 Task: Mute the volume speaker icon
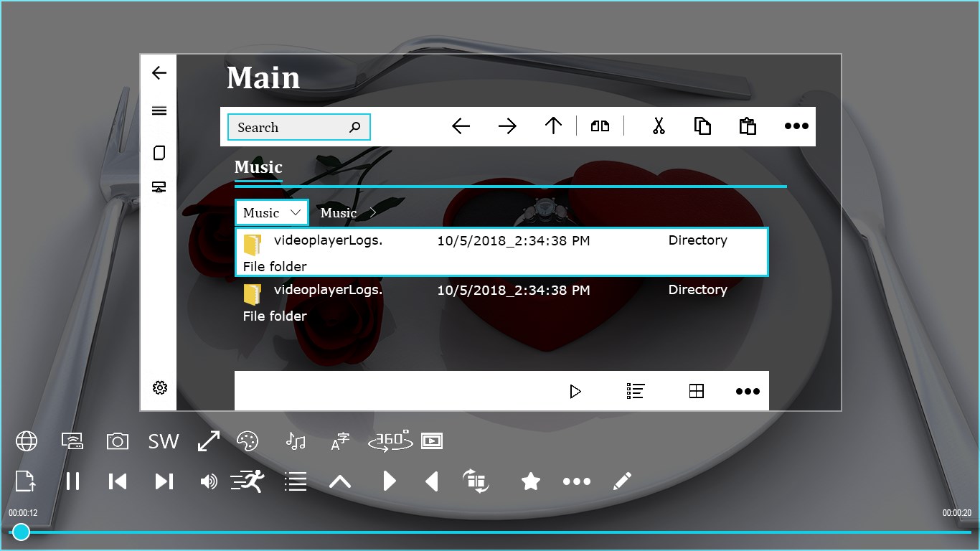209,481
